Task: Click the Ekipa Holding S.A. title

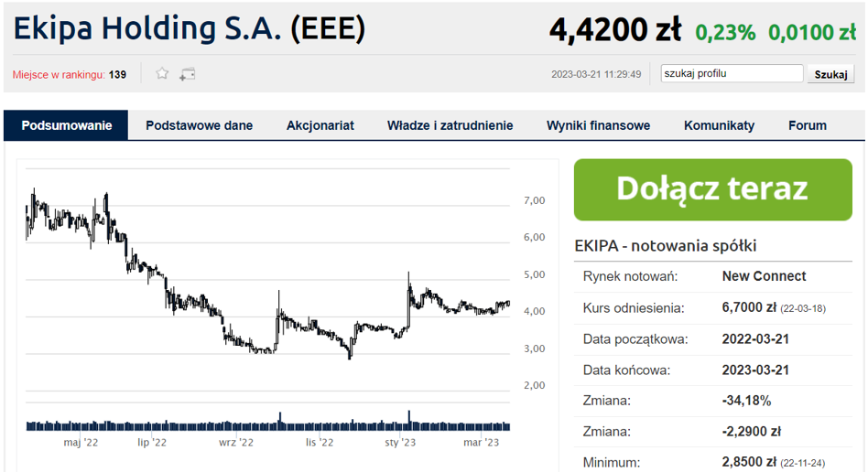Action: [x=190, y=28]
